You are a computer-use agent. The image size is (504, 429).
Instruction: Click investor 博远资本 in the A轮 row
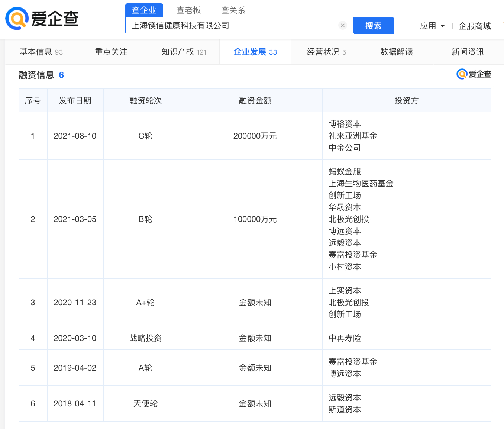point(345,374)
